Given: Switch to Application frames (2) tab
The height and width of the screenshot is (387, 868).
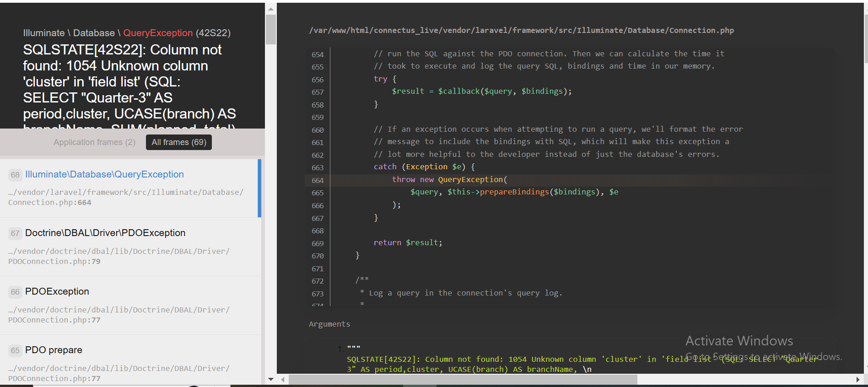Looking at the screenshot, I should point(94,142).
